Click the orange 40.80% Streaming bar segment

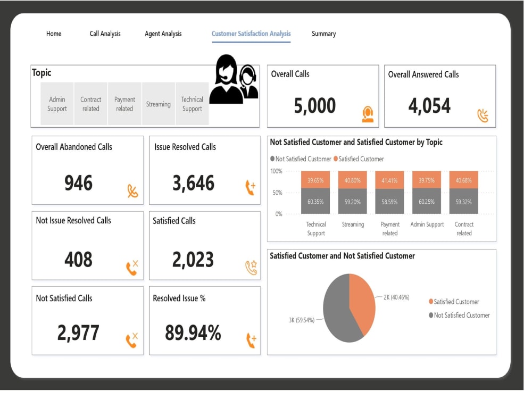353,180
